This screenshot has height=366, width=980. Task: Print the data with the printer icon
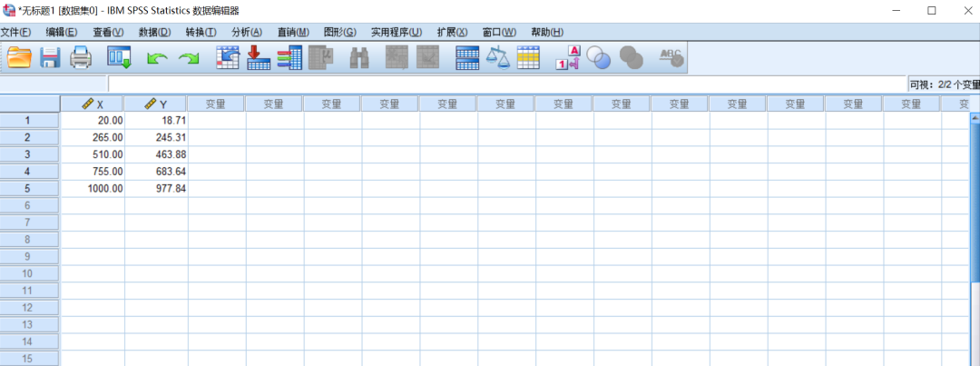(81, 57)
